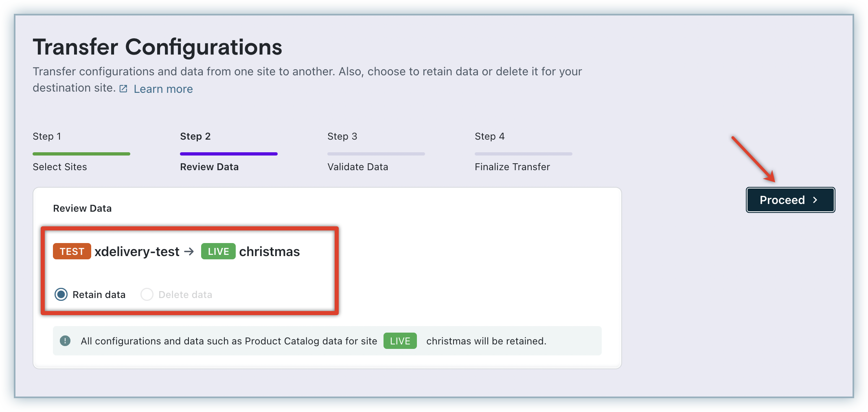Click the Review Data section heading
This screenshot has width=868, height=412.
click(x=82, y=208)
